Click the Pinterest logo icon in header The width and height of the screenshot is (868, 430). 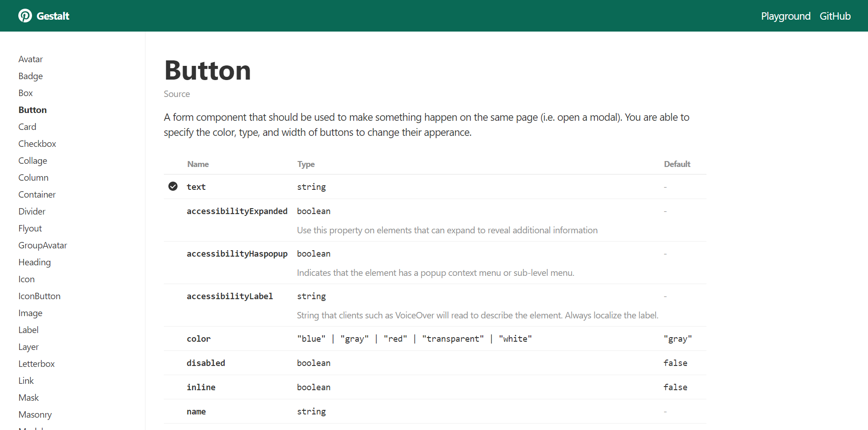[25, 16]
